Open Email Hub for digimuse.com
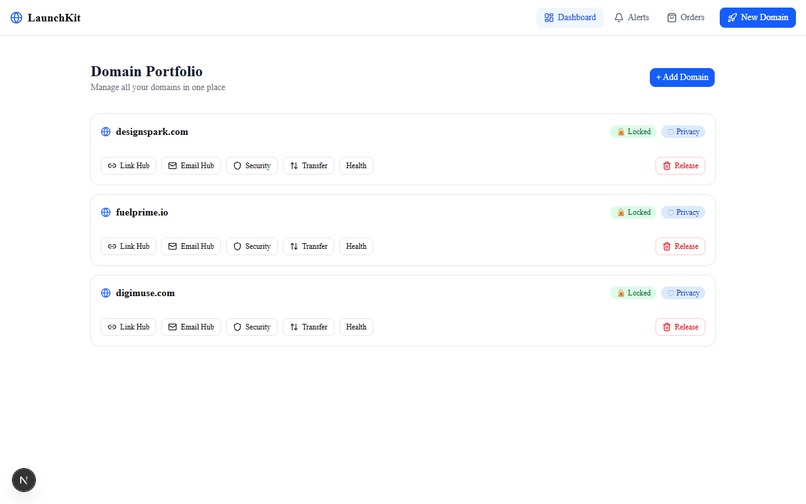 click(x=191, y=327)
